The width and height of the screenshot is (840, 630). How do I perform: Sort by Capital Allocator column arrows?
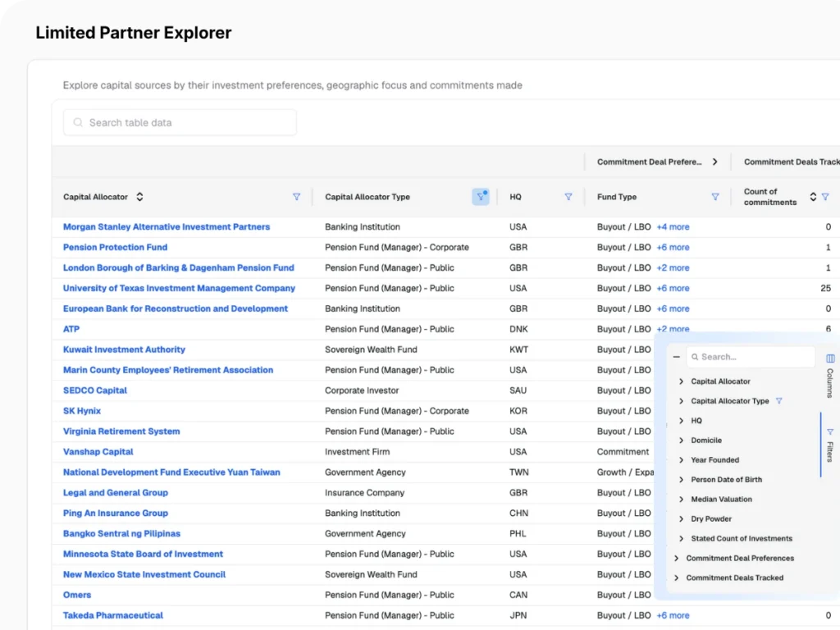point(139,197)
